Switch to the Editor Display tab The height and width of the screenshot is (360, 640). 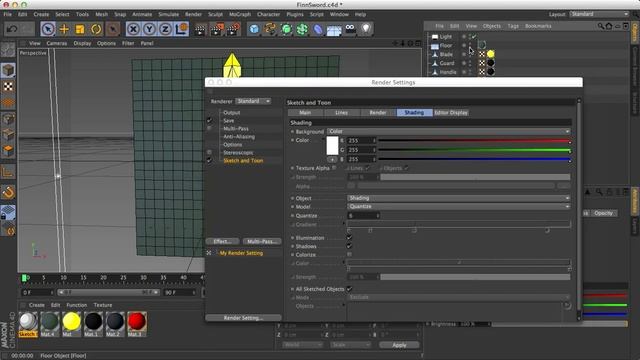coord(451,113)
